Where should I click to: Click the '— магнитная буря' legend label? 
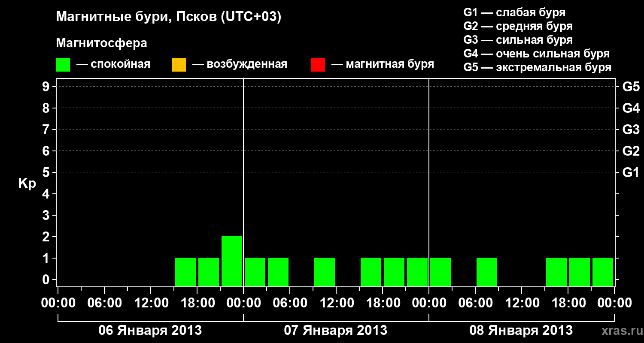pos(383,64)
